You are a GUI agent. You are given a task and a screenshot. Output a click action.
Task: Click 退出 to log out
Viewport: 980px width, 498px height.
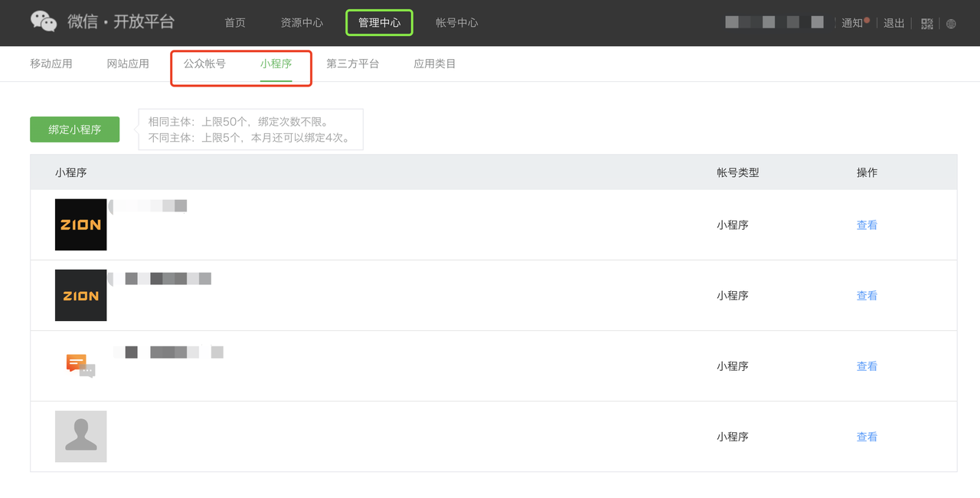(894, 23)
